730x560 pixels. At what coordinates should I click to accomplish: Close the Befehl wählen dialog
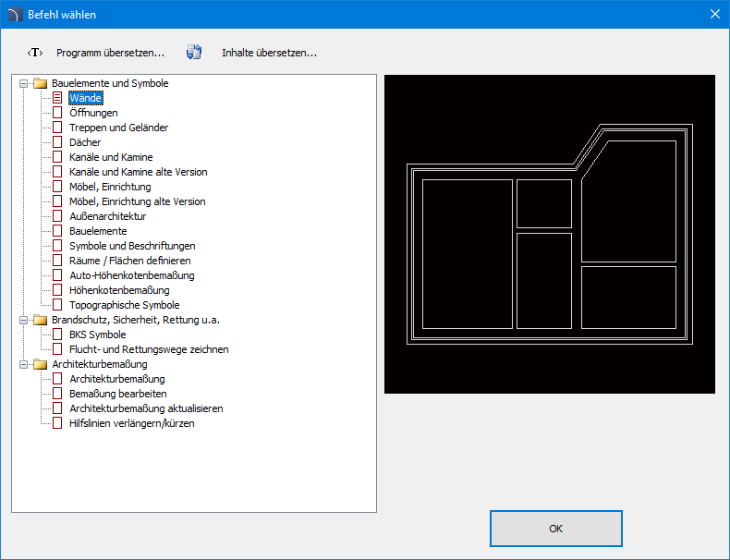pos(713,14)
